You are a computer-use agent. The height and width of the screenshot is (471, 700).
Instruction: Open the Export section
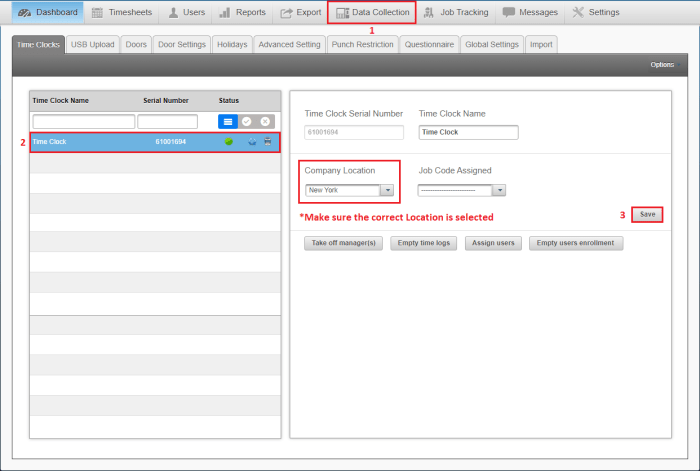click(x=300, y=12)
